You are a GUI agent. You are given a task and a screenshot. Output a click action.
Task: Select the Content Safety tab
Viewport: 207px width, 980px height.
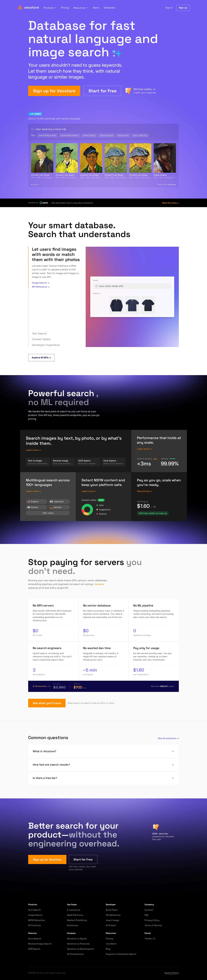tap(41, 339)
